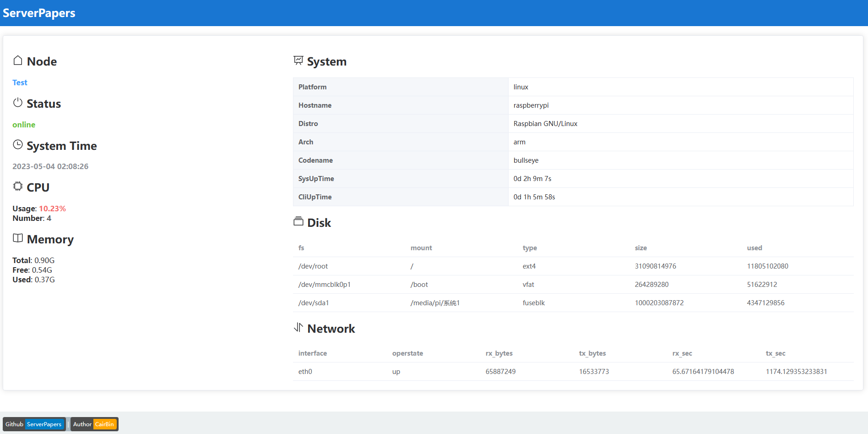Select the online status text
The height and width of the screenshot is (434, 868).
click(x=24, y=125)
